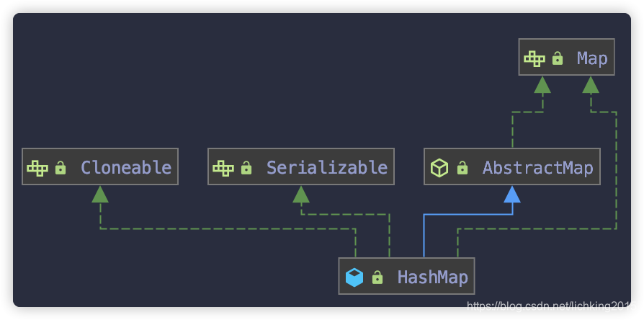This screenshot has width=644, height=320.
Task: Click the lock icon on the Map node
Action: (558, 59)
